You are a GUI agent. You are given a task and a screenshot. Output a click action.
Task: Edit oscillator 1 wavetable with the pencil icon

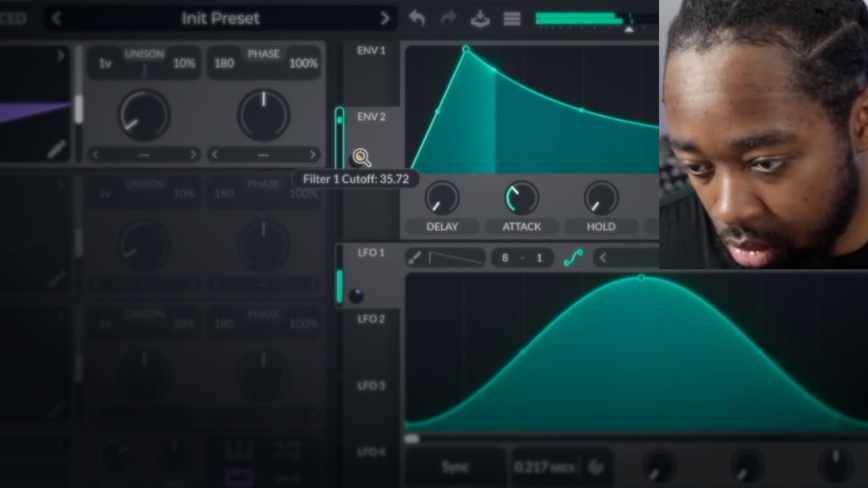56,149
